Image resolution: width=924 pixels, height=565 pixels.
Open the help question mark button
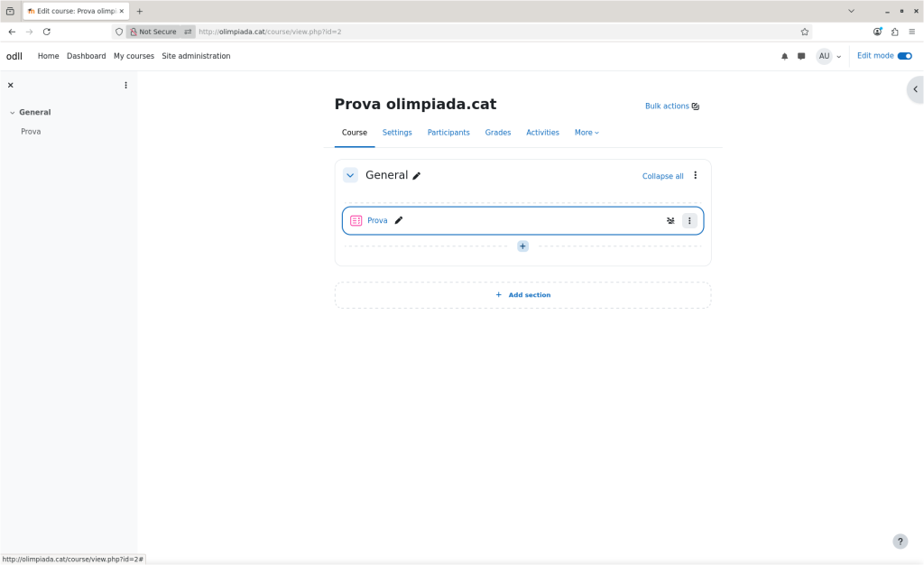(x=900, y=542)
